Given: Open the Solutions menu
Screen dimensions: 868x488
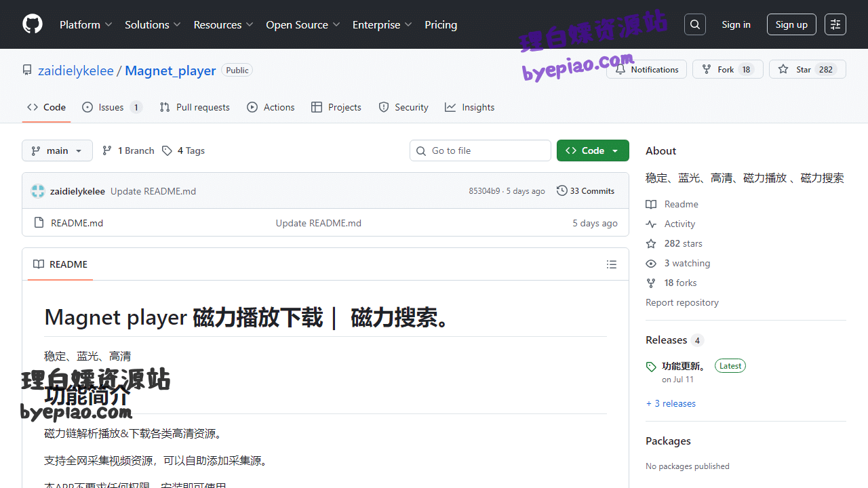Looking at the screenshot, I should point(153,24).
